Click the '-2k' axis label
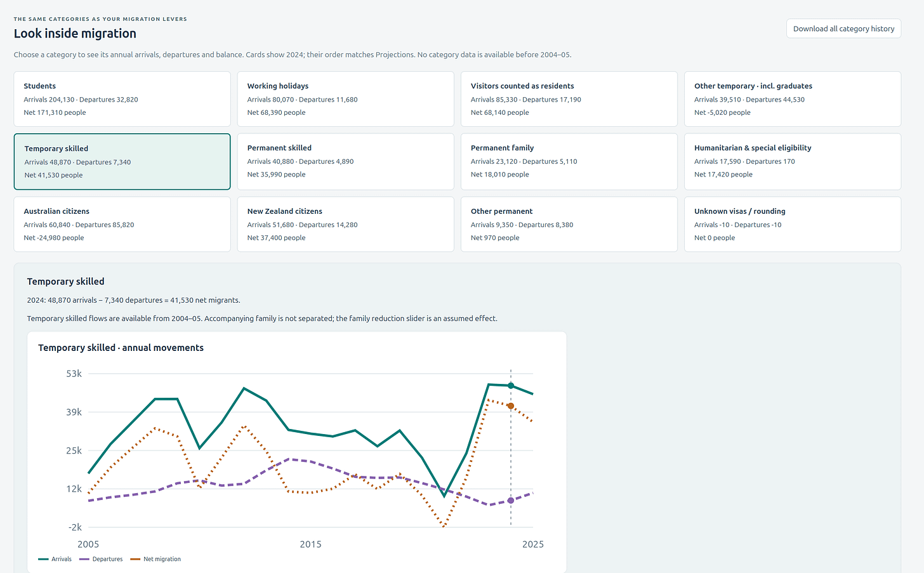 75,527
